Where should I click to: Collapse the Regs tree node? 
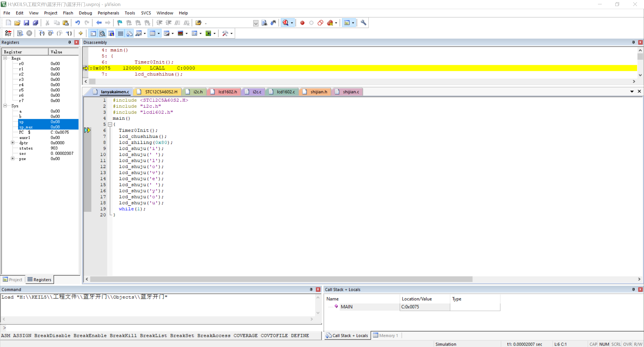[5, 58]
